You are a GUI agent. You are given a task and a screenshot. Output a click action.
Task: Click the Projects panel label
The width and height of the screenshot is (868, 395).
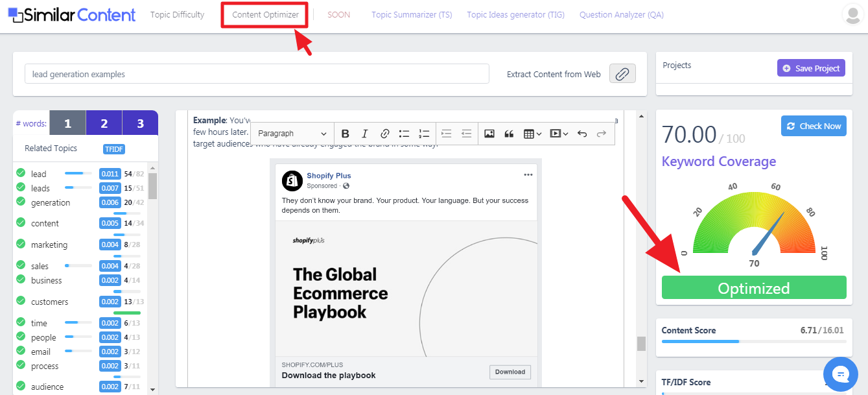(x=677, y=66)
